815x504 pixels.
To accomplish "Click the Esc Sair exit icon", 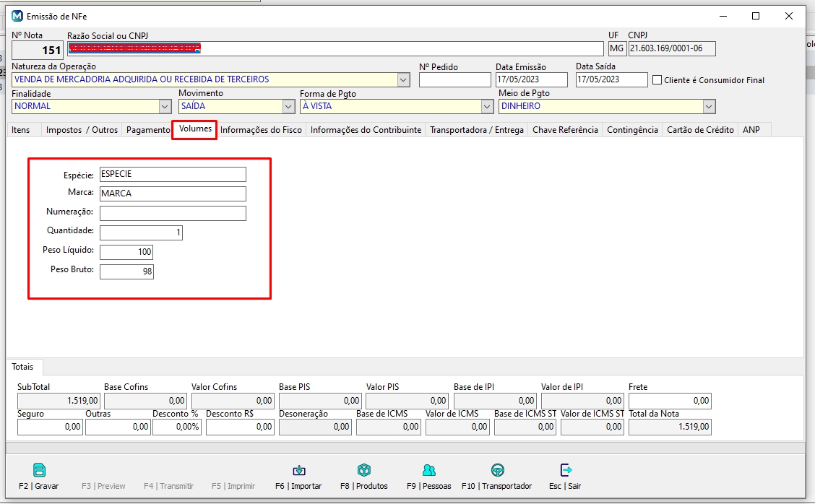I will pos(565,471).
